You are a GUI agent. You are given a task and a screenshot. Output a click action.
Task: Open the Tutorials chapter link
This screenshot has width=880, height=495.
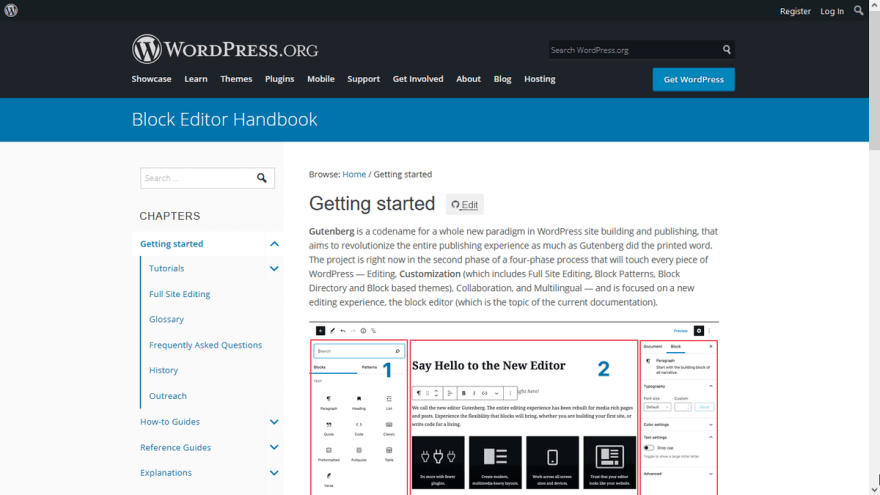[167, 268]
